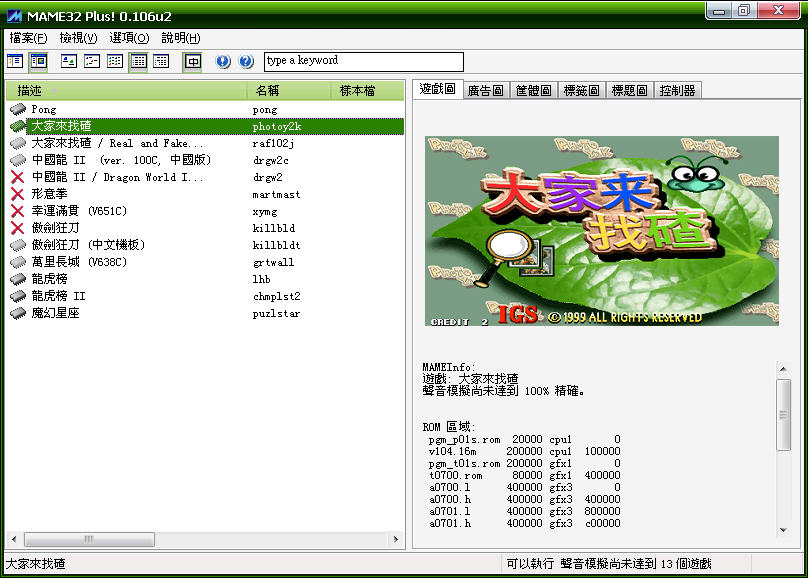Click the martmast name cell
This screenshot has height=578, width=808.
[x=276, y=194]
